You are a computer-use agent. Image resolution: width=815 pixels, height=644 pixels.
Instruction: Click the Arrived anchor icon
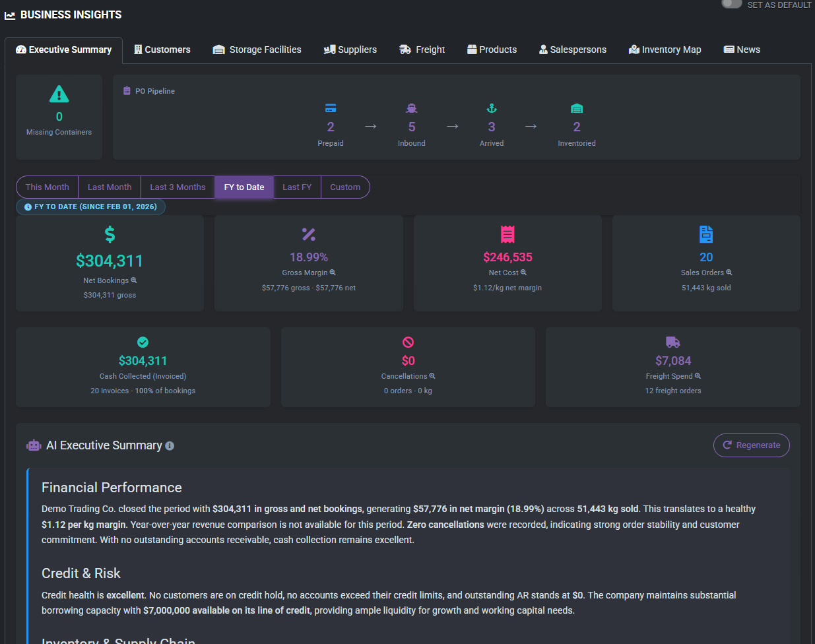tap(492, 108)
